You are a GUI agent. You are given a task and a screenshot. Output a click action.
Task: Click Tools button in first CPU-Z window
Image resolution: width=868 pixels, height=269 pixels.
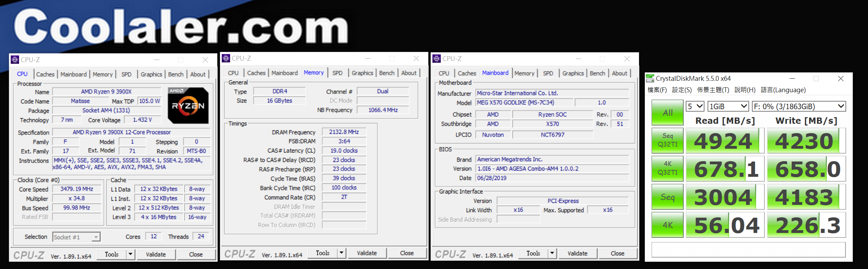pyautogui.click(x=112, y=254)
